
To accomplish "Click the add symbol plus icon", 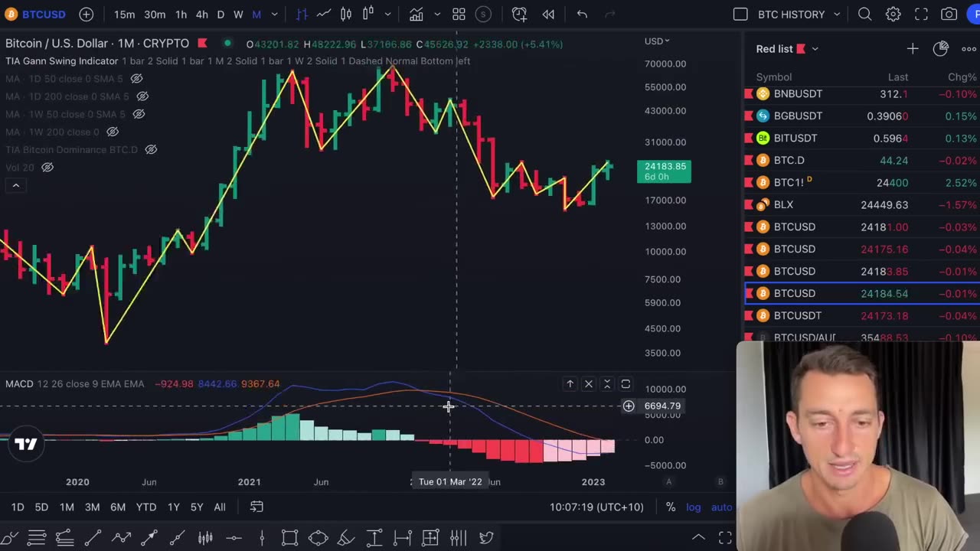I will coord(87,14).
